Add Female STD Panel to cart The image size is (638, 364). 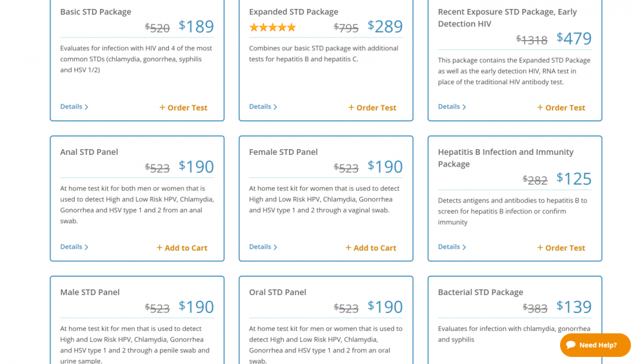tap(371, 248)
